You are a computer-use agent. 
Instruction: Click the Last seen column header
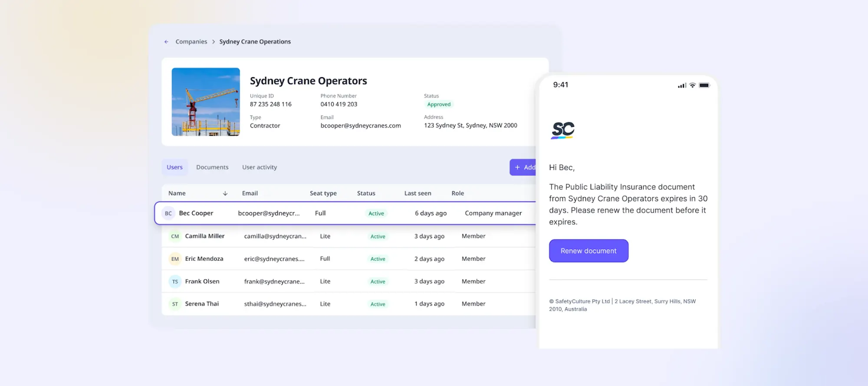pos(418,193)
